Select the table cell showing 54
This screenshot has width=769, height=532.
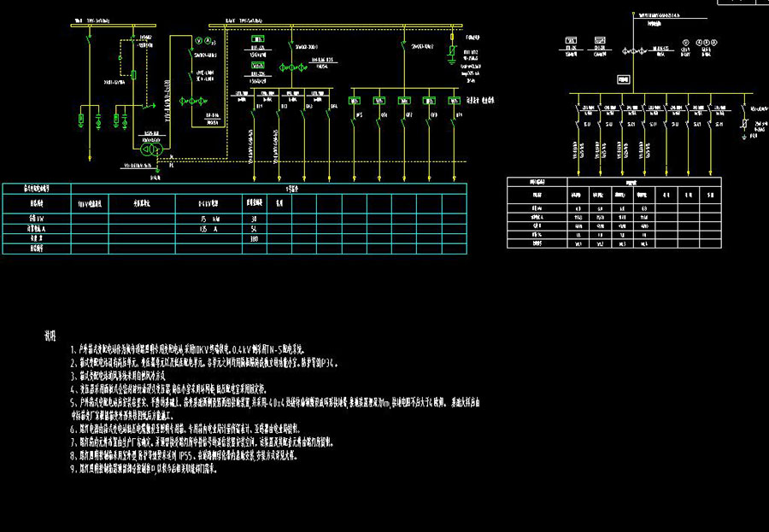(254, 230)
